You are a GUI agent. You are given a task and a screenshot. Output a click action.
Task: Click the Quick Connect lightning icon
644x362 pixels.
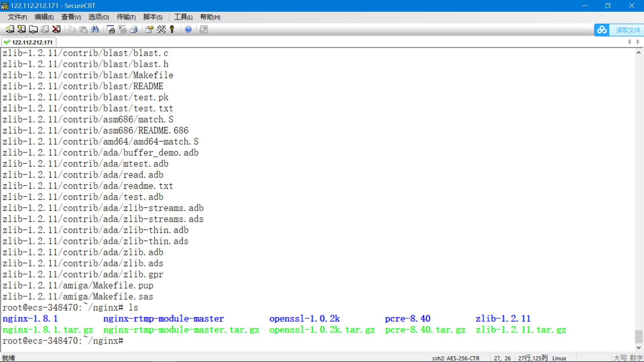pyautogui.click(x=21, y=29)
